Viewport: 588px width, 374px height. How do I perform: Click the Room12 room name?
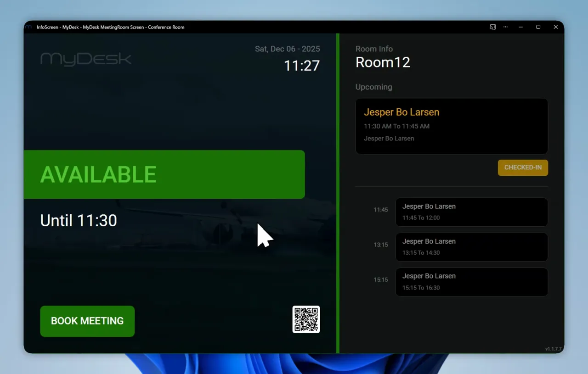383,62
